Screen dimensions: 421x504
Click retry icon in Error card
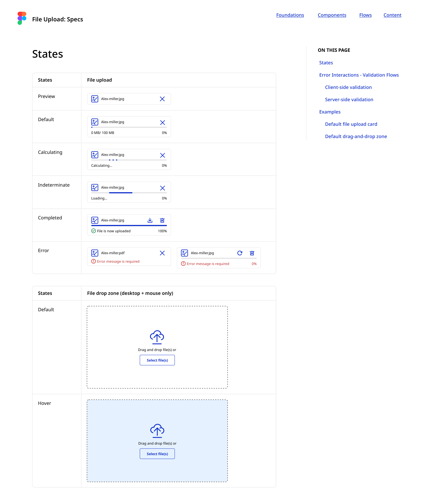pyautogui.click(x=240, y=253)
